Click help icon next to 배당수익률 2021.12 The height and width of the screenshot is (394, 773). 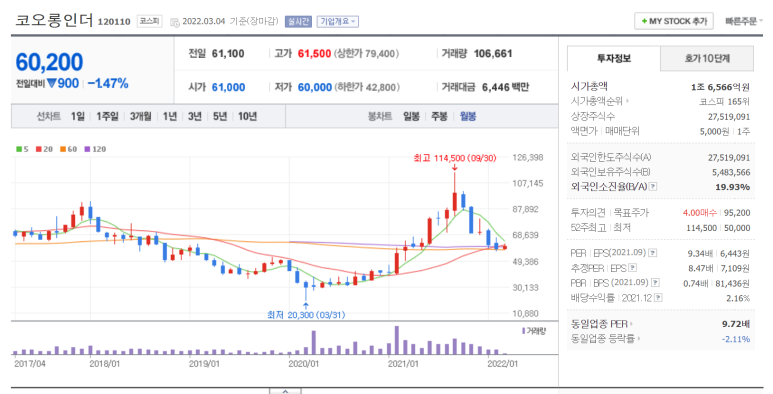click(658, 298)
